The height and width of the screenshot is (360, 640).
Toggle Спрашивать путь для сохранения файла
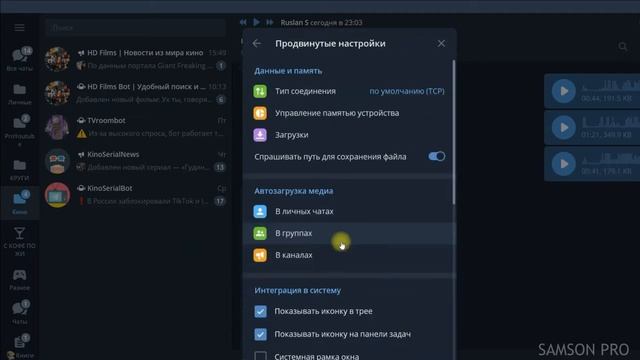tap(436, 156)
